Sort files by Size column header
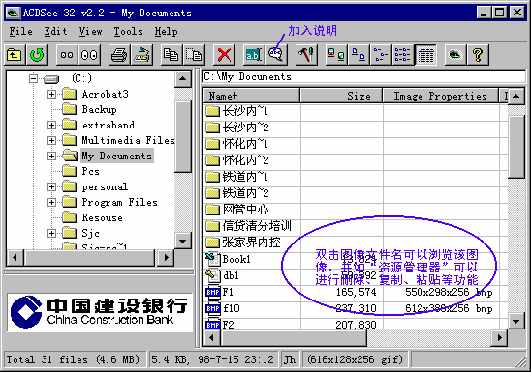Viewport: 531px width, 372px height. click(x=341, y=96)
